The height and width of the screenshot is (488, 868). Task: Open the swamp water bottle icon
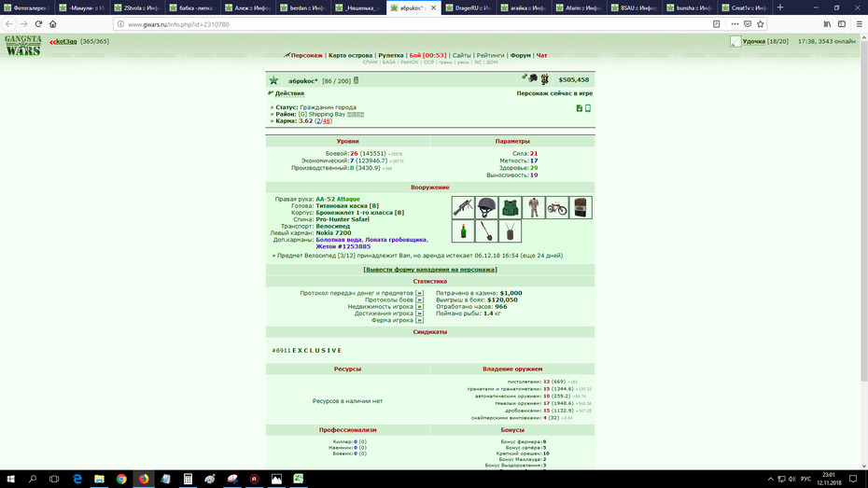point(463,231)
